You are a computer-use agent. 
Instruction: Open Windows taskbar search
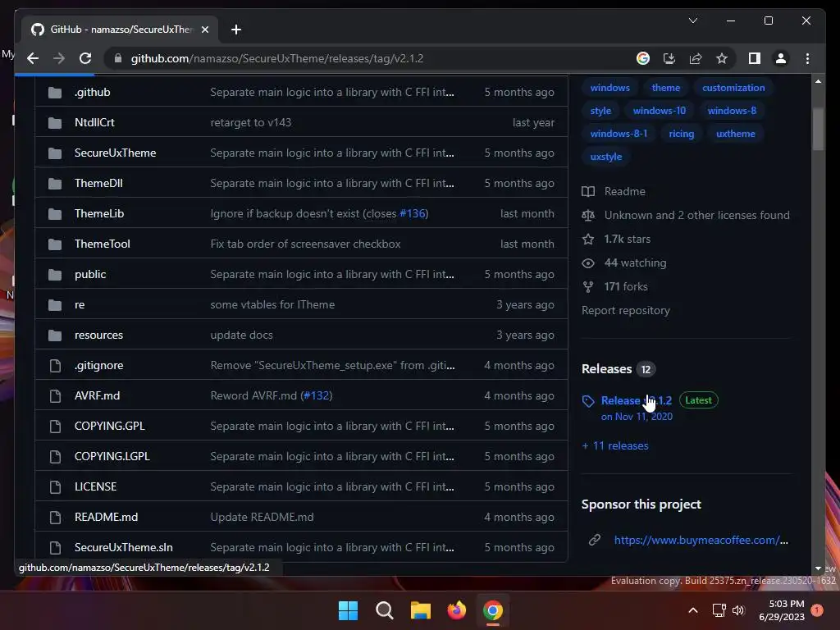click(x=385, y=610)
